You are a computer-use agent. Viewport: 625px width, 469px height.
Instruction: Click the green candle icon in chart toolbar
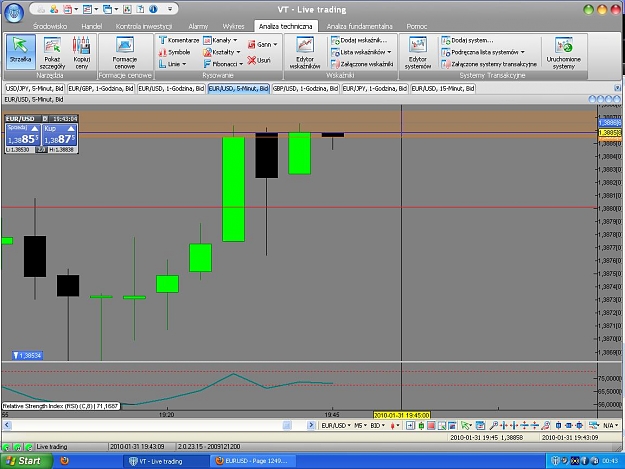(421, 426)
